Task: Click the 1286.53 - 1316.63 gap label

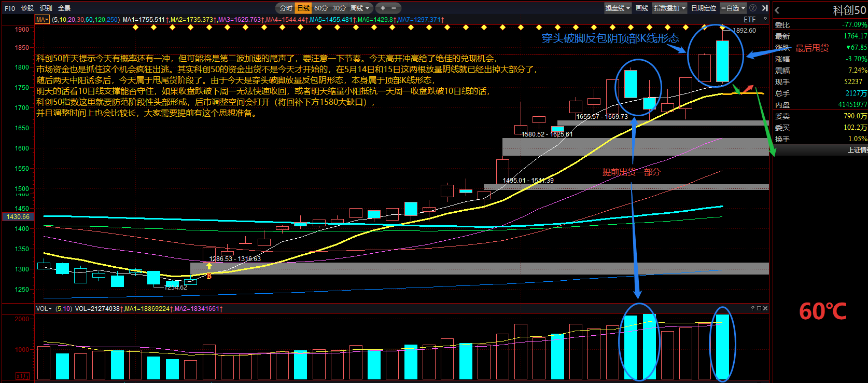Action: coord(235,259)
